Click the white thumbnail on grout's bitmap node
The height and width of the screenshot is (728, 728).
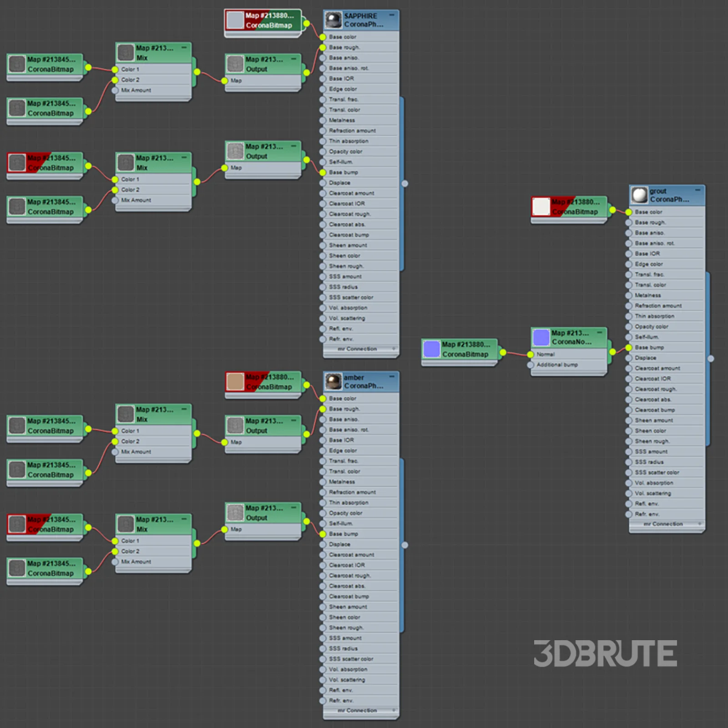(541, 207)
